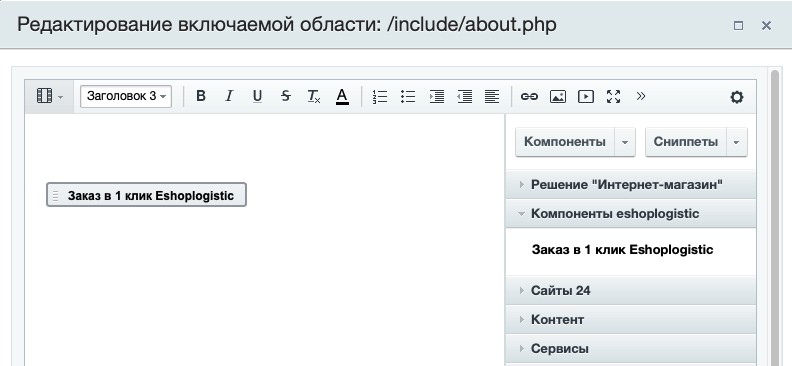
Task: Show more toolbar buttons
Action: [x=641, y=96]
